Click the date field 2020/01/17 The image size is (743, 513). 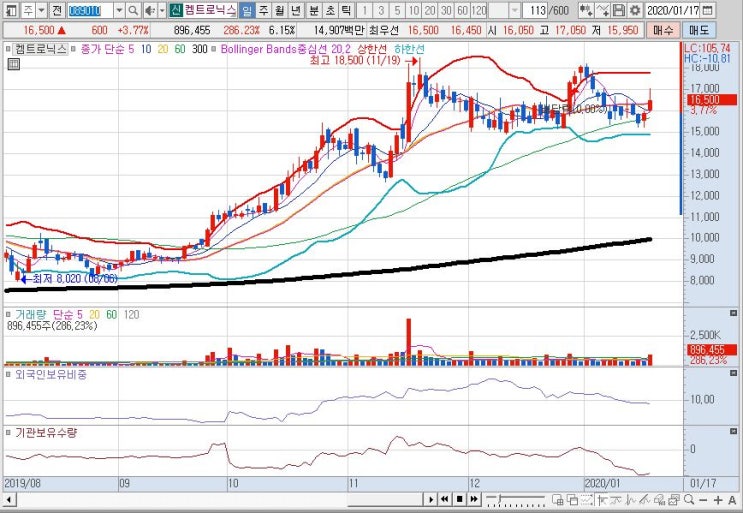673,10
